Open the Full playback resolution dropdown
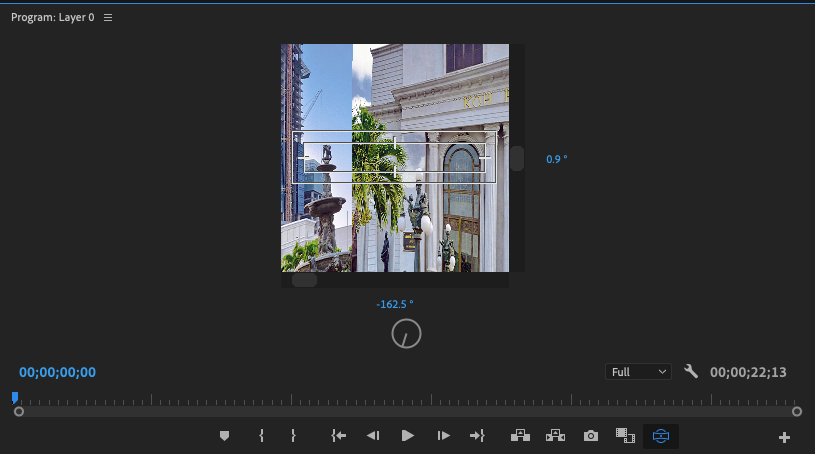Viewport: 815px width, 454px height. (638, 372)
